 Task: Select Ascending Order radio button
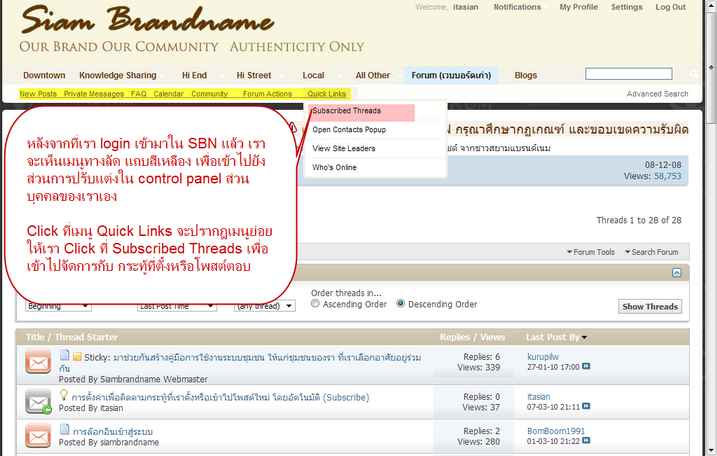click(x=316, y=304)
